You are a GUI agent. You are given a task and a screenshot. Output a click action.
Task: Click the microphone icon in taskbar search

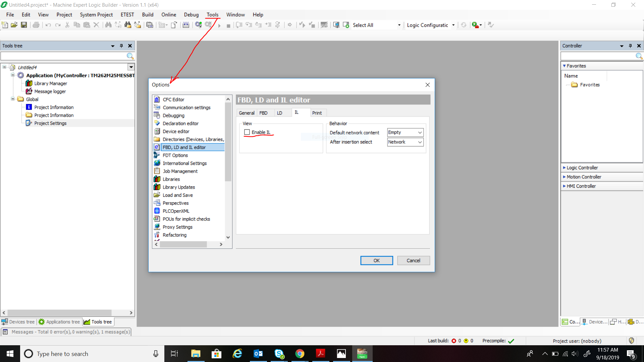coord(156,354)
